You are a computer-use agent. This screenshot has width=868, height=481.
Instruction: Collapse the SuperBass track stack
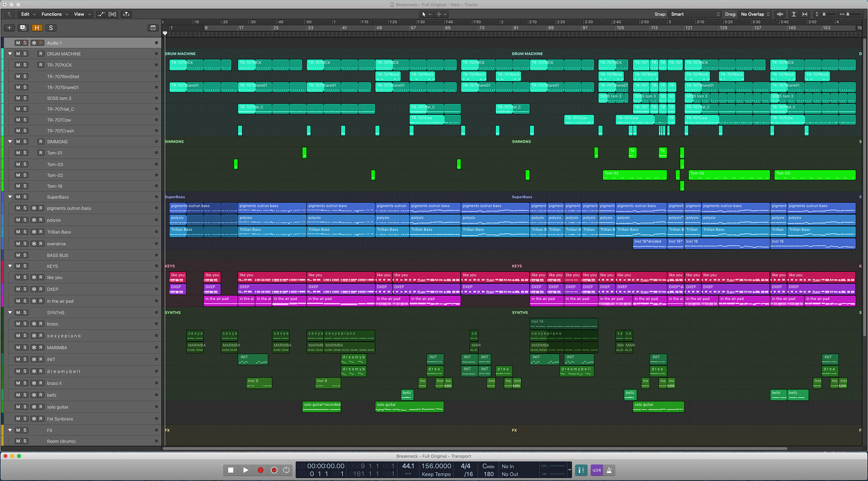[10, 197]
